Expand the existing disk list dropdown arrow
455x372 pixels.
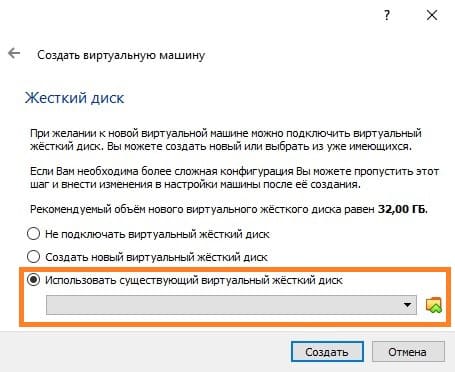pos(407,305)
